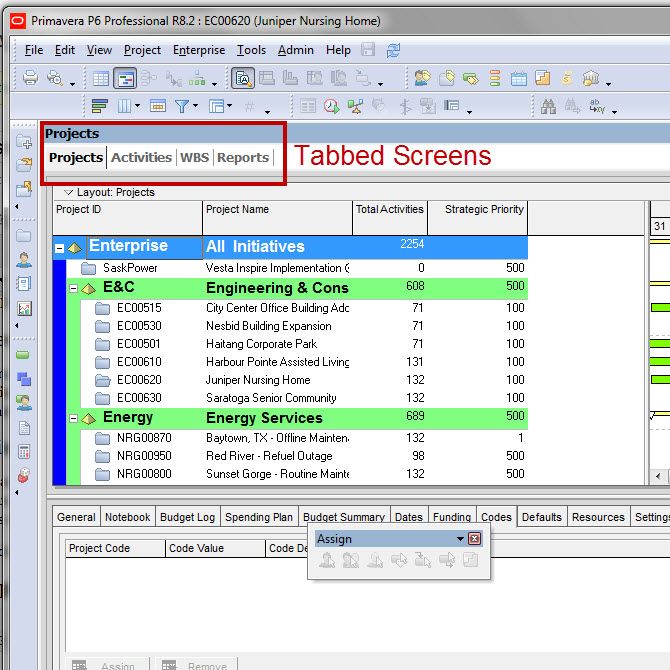Viewport: 670px width, 670px height.
Task: Switch to the WBS tab
Action: pyautogui.click(x=194, y=158)
